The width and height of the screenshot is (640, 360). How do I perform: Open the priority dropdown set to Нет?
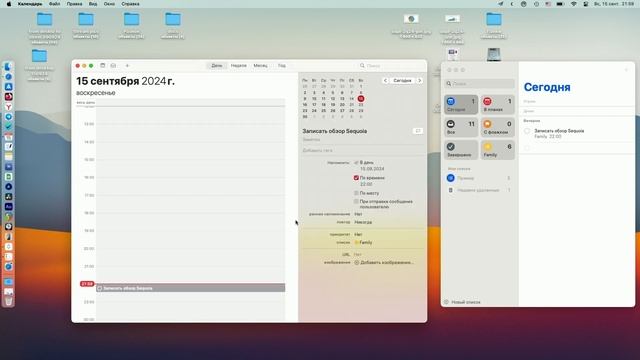[x=358, y=234]
